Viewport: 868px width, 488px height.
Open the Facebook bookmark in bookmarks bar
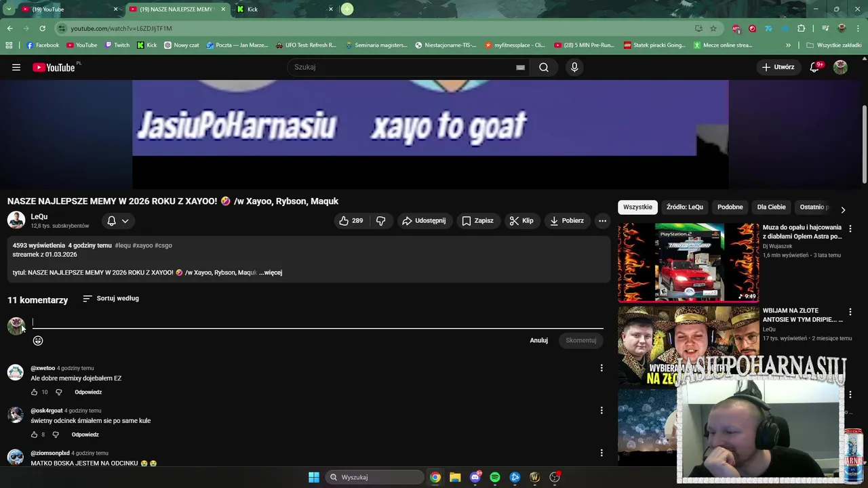pyautogui.click(x=42, y=45)
